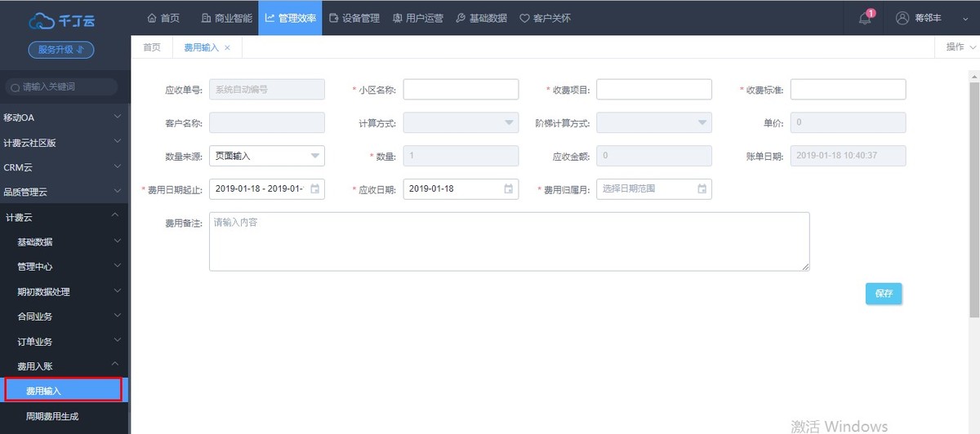The image size is (980, 434).
Task: Close the 费用输入 tab with x
Action: [228, 48]
